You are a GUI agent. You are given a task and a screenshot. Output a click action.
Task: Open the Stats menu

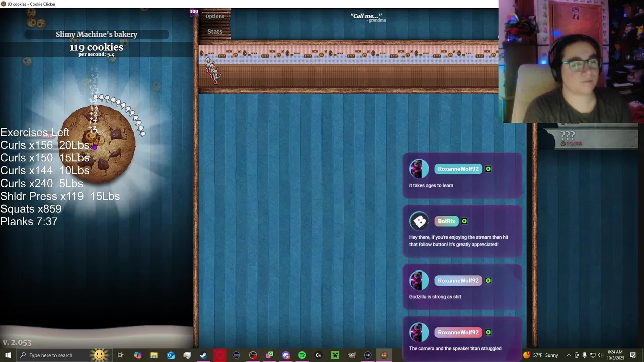click(215, 31)
